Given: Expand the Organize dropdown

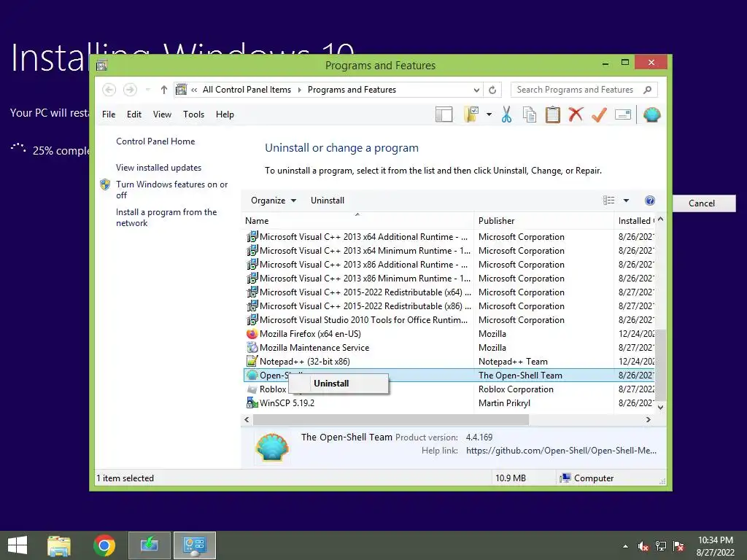Looking at the screenshot, I should point(274,201).
